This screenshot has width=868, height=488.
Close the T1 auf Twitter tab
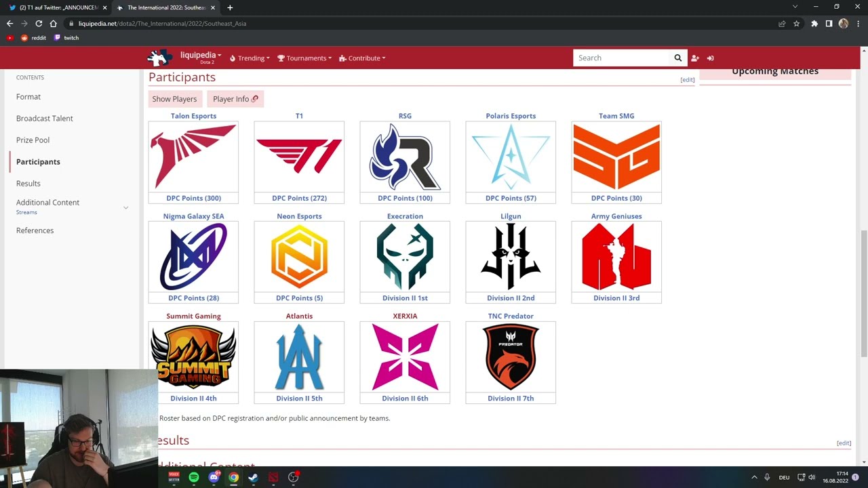pyautogui.click(x=104, y=7)
